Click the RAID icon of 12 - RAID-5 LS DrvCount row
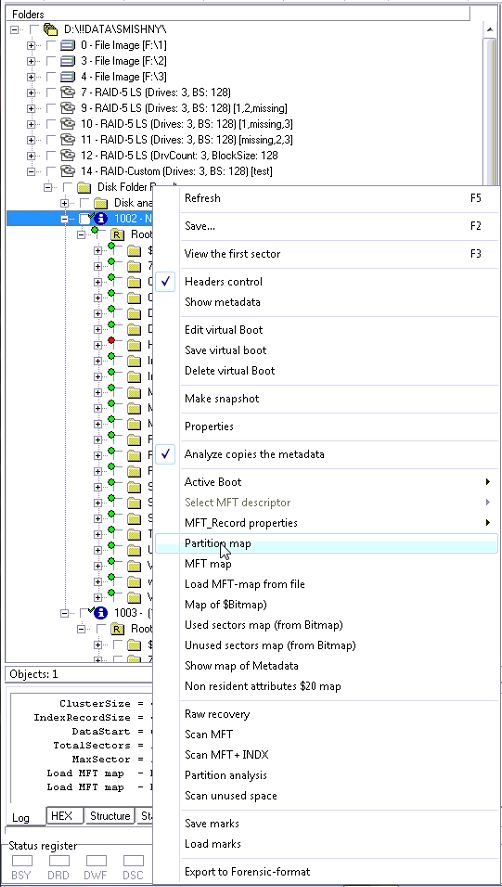502x887 pixels. [x=68, y=156]
